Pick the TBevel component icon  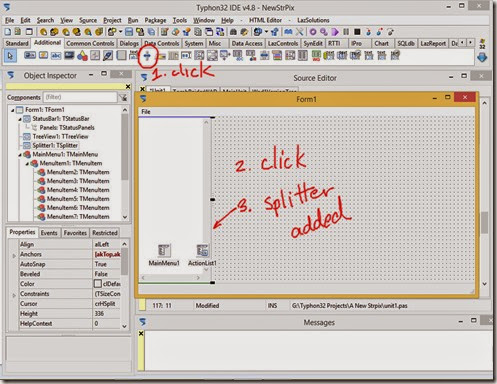tap(95, 55)
